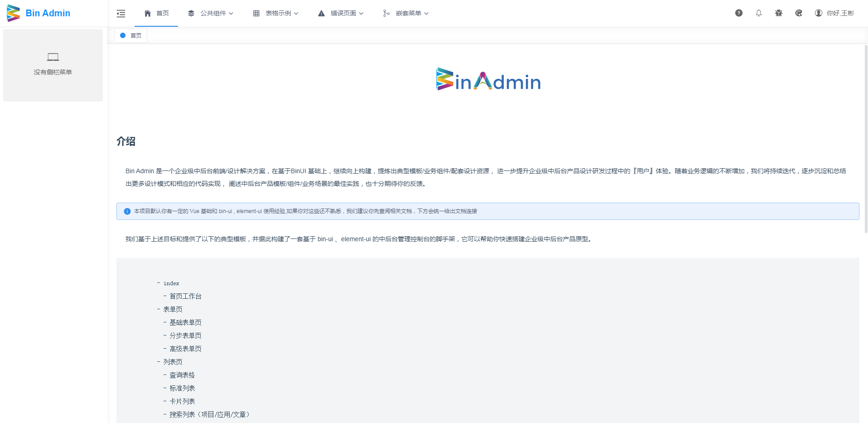Click the 列表页 entry
The width and height of the screenshot is (868, 423).
point(173,362)
